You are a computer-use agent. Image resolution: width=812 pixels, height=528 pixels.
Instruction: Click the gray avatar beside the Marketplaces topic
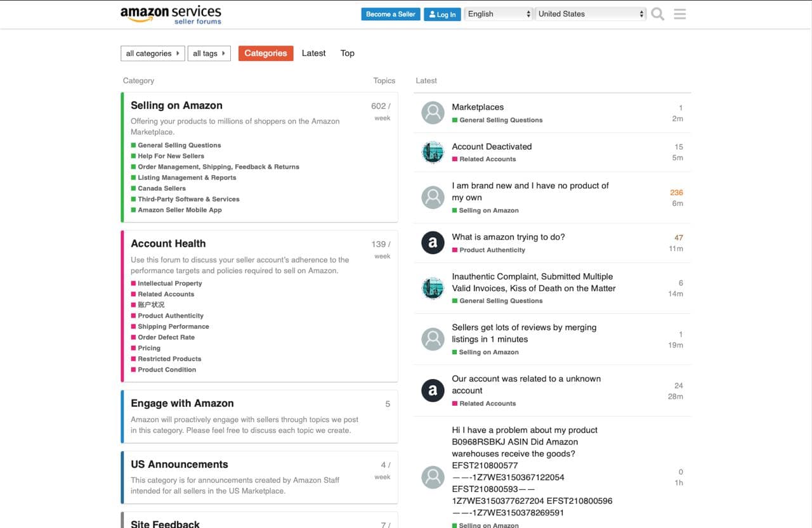[433, 112]
